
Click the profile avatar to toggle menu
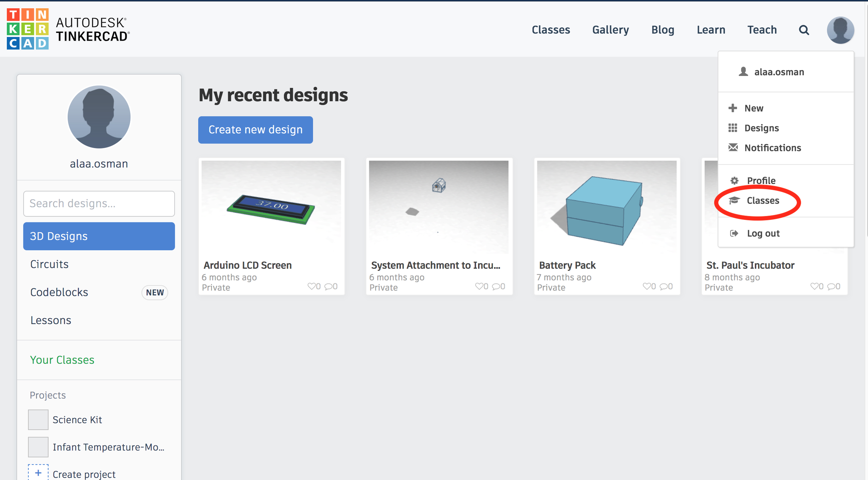click(x=840, y=30)
